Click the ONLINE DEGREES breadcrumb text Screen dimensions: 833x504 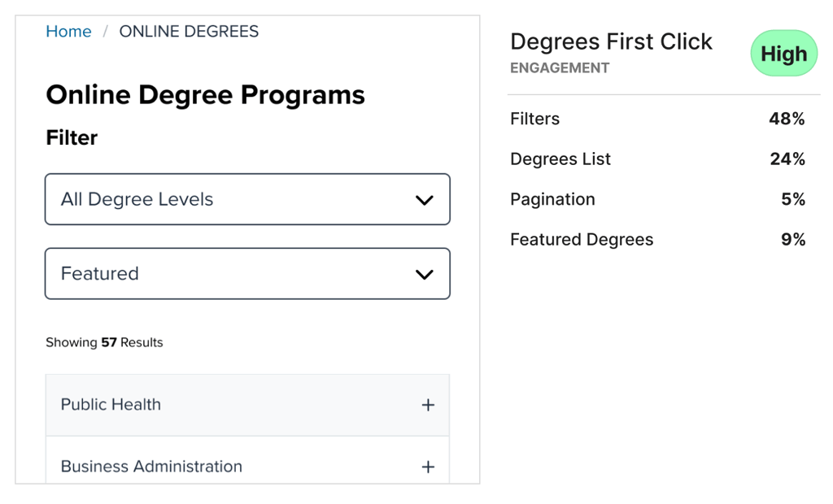tap(189, 32)
